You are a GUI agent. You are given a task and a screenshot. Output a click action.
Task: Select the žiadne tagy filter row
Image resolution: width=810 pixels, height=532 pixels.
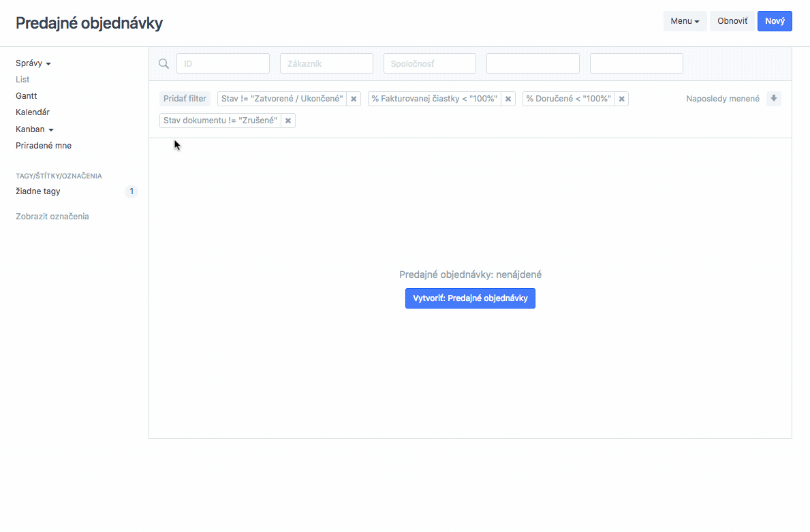tap(76, 191)
